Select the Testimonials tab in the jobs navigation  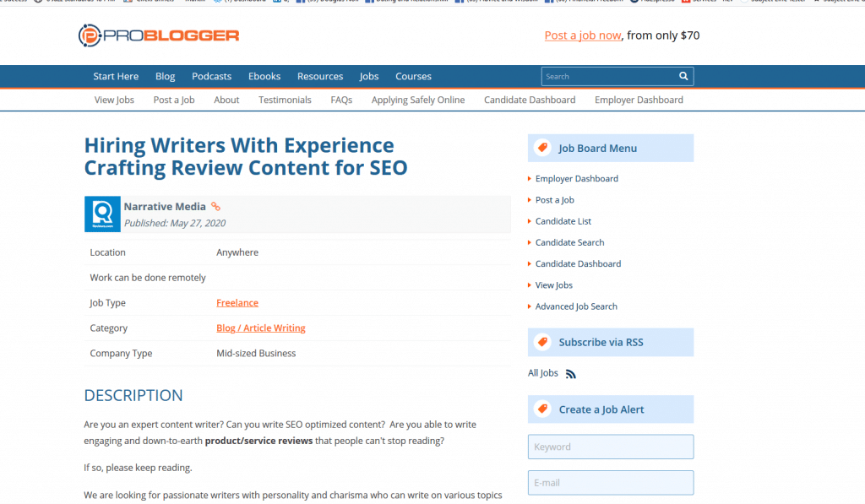285,100
